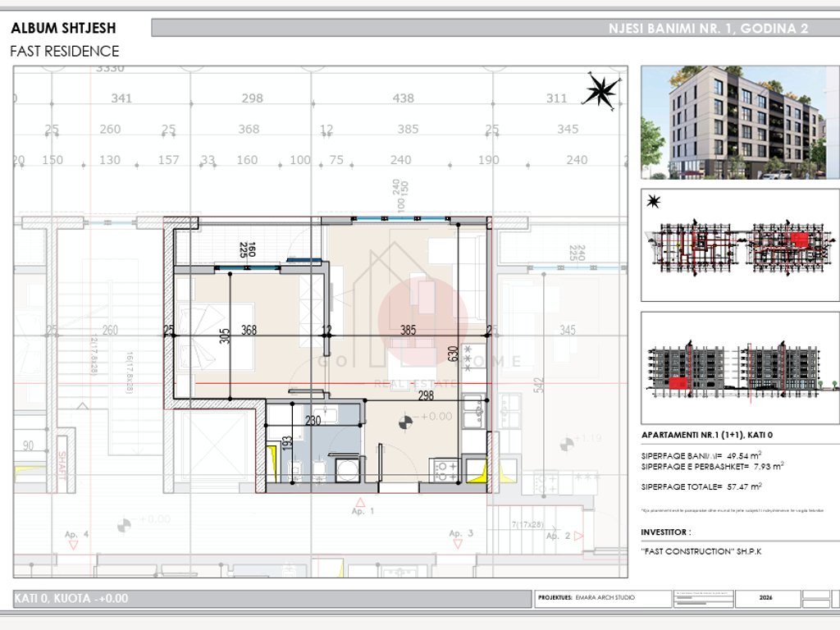Select the Ap. 1 entrance triangle marker

tap(360, 503)
